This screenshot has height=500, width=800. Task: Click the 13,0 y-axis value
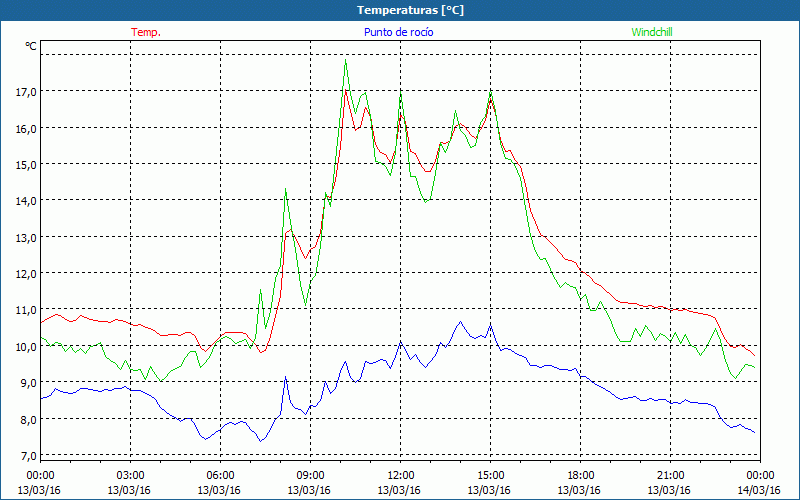[x=27, y=238]
